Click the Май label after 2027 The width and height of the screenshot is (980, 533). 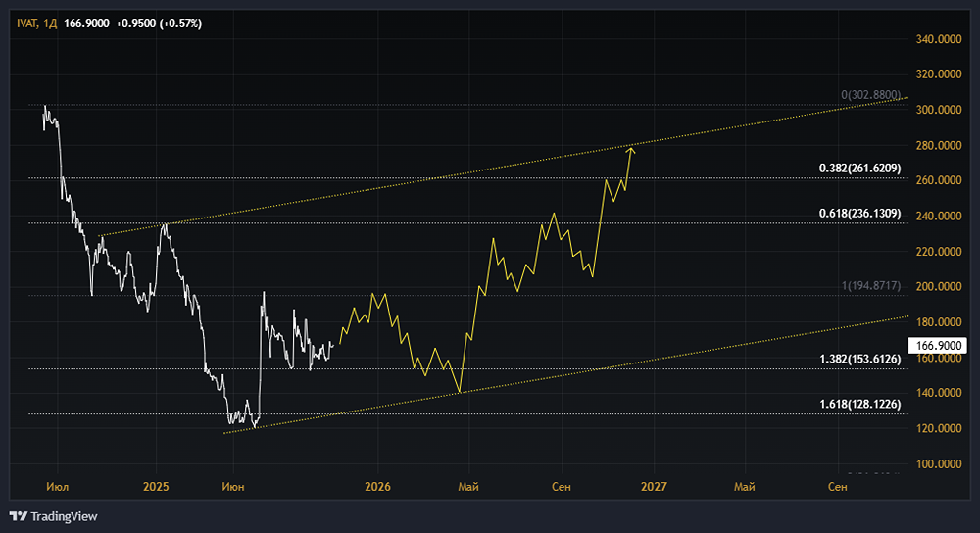pos(745,486)
